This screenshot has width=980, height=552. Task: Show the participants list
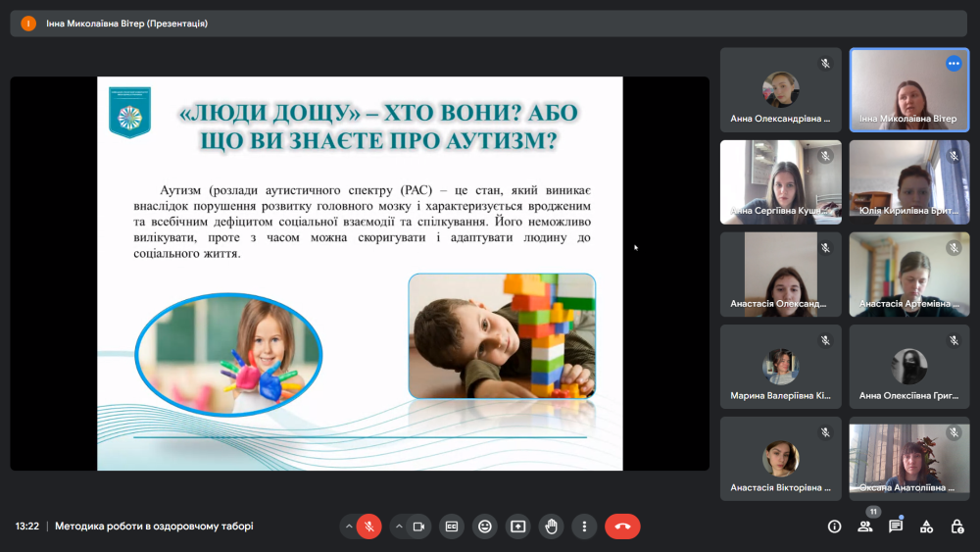tap(864, 527)
